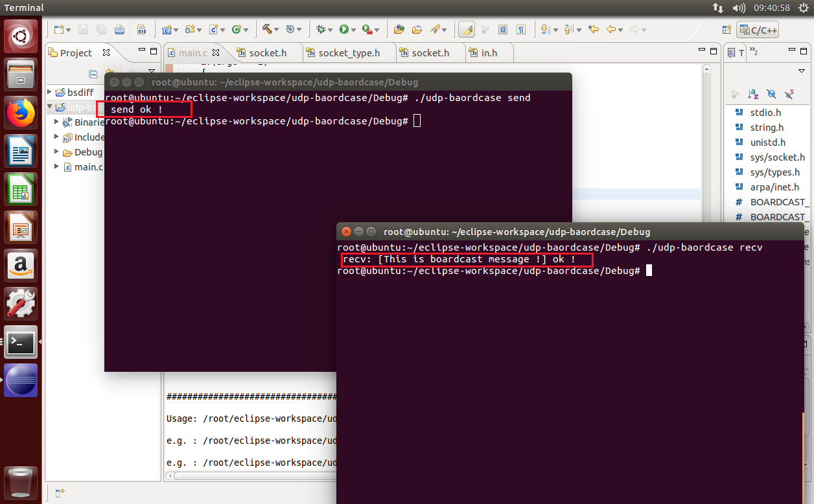Print the current file
The image size is (814, 504).
coord(120,29)
